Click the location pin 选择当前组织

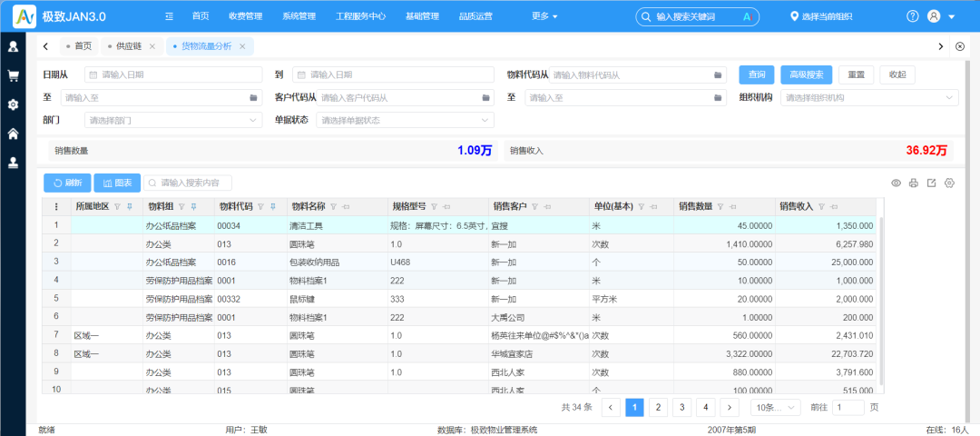(821, 17)
